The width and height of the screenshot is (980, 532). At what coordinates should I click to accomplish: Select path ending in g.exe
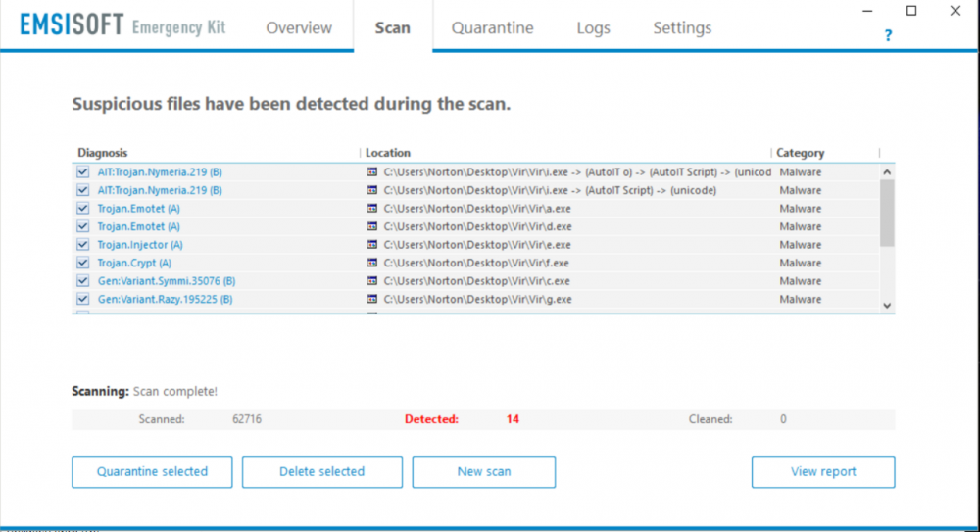[x=477, y=299]
